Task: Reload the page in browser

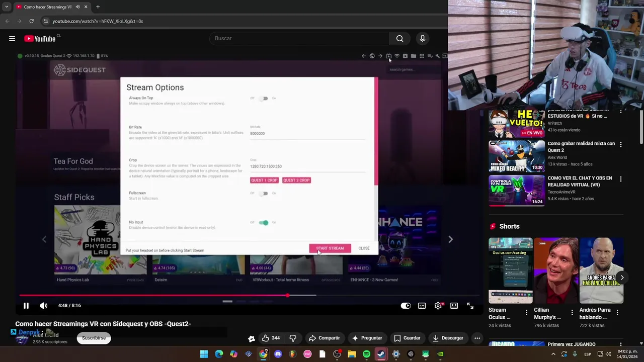Action: (x=31, y=21)
